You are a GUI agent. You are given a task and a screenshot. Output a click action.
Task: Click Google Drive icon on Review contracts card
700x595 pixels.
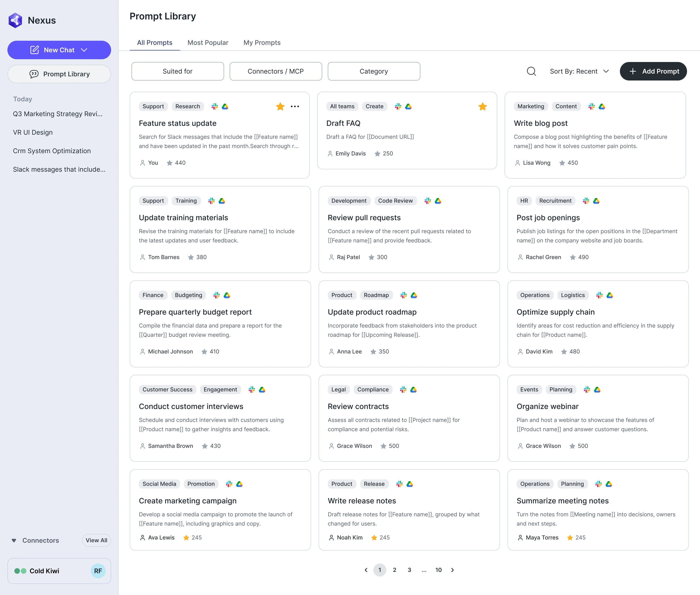pyautogui.click(x=413, y=390)
